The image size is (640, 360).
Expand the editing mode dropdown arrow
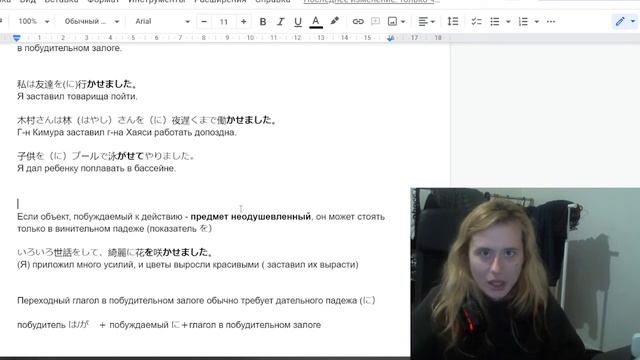coord(633,21)
